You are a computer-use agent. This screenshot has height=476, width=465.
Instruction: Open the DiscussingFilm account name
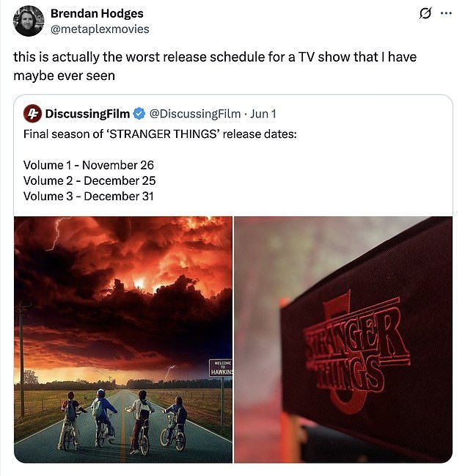coord(87,114)
